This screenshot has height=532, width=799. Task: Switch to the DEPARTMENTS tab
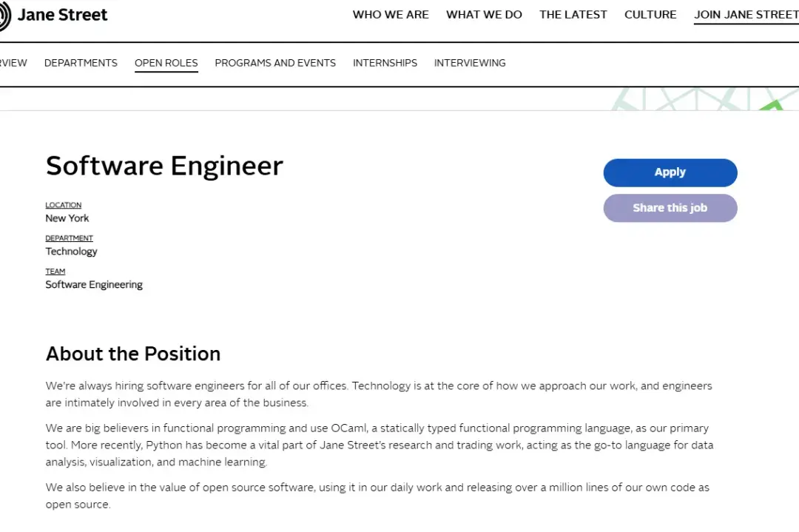pos(81,63)
